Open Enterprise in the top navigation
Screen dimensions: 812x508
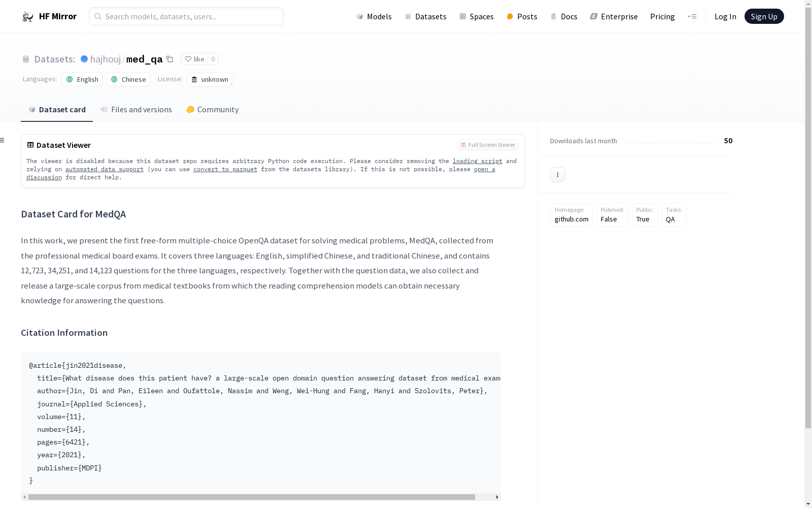click(x=614, y=16)
